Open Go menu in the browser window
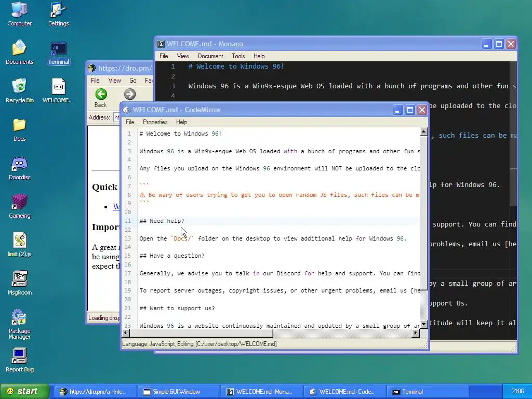The width and height of the screenshot is (532, 399). coord(132,81)
